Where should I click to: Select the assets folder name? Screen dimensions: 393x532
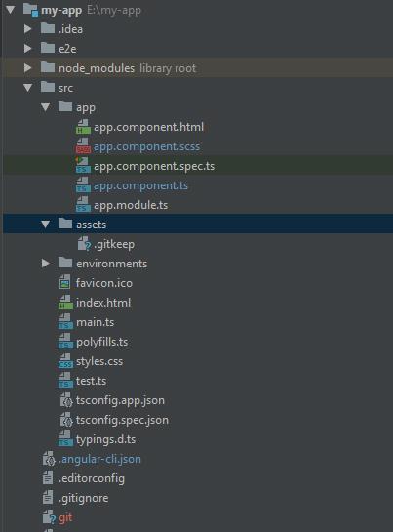tap(91, 225)
